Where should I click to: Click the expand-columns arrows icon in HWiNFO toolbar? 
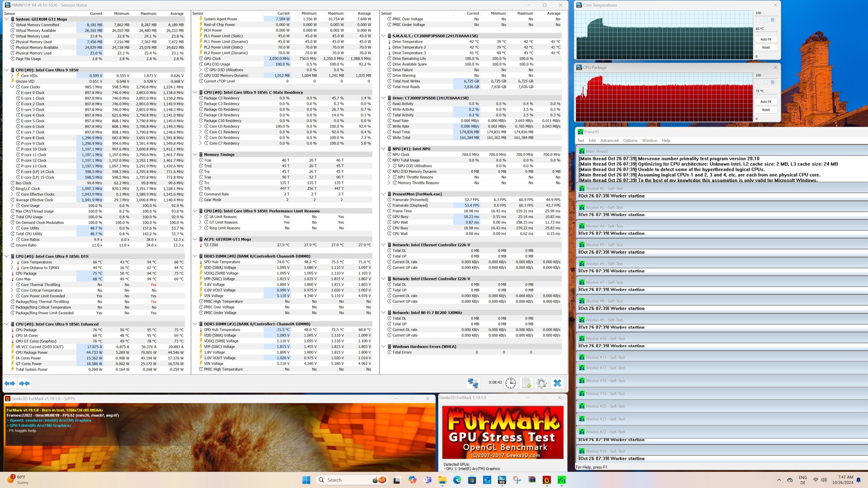(x=9, y=383)
